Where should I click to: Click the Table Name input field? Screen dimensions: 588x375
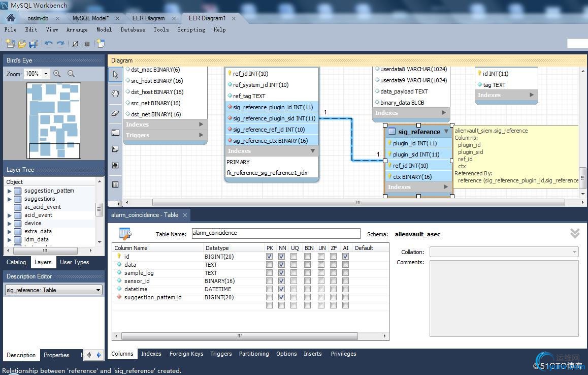pyautogui.click(x=276, y=233)
